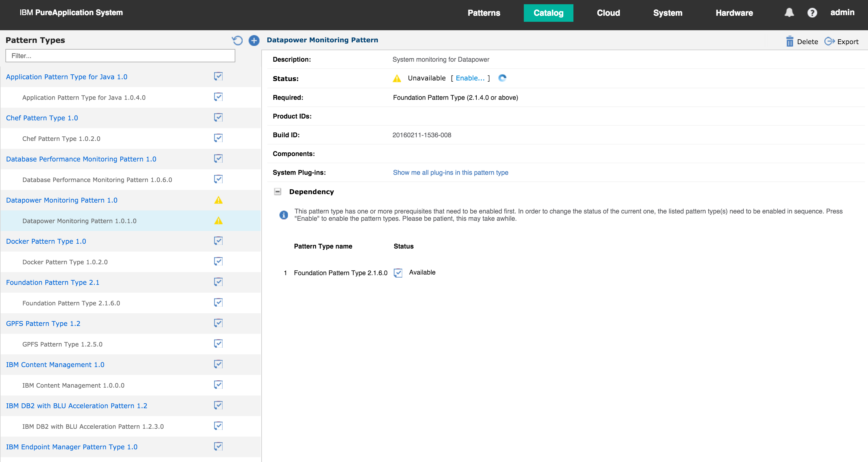Click status icon for Application Pattern Type for Java 1.0
Image resolution: width=868 pixels, height=462 pixels.
[218, 76]
